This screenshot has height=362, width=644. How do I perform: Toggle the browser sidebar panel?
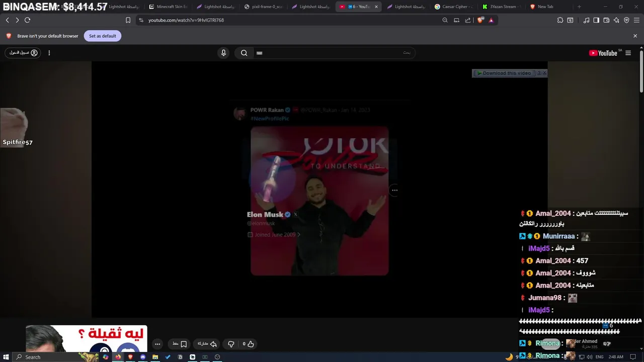(596, 20)
